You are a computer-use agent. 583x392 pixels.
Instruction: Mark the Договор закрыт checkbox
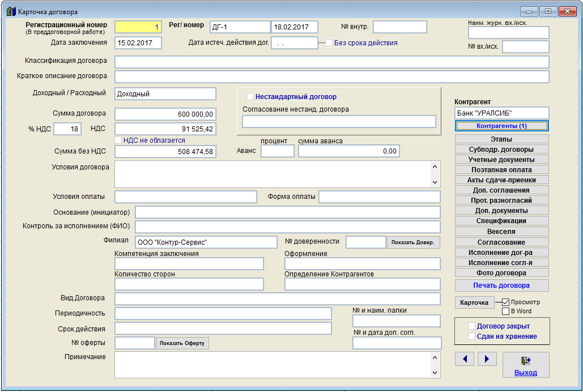point(471,326)
